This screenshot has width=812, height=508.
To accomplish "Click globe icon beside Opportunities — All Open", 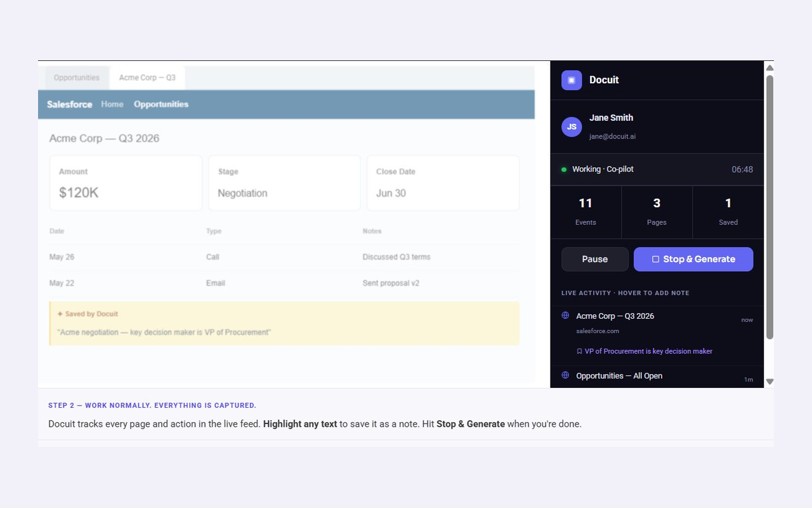I will (x=565, y=375).
